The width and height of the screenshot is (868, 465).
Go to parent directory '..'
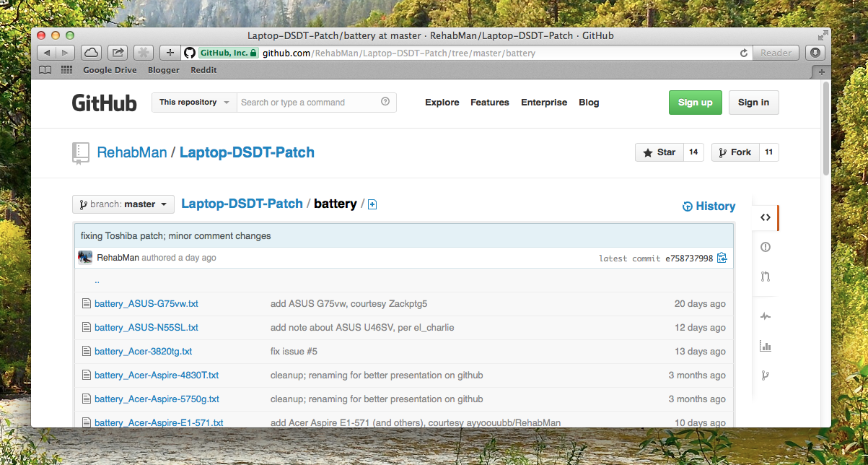point(97,280)
